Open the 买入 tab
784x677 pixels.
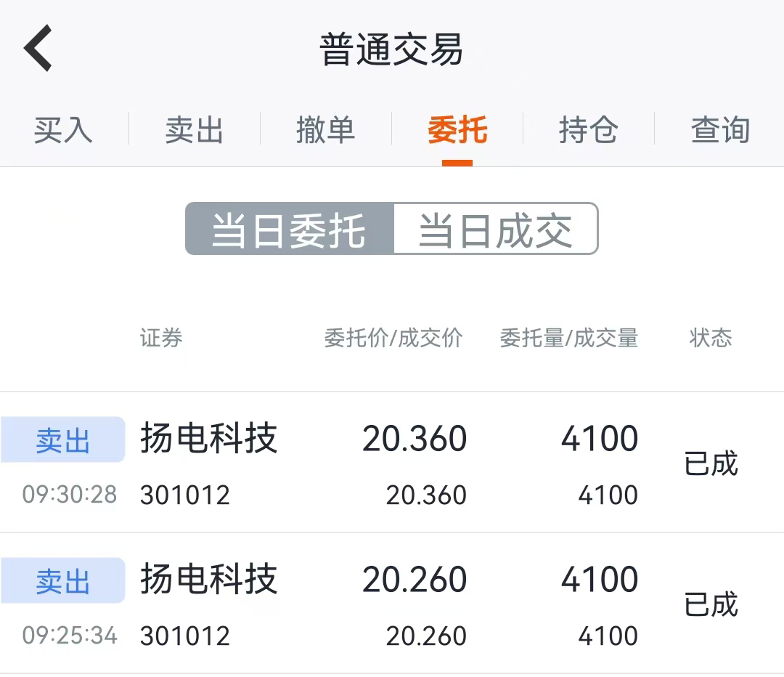pyautogui.click(x=63, y=130)
